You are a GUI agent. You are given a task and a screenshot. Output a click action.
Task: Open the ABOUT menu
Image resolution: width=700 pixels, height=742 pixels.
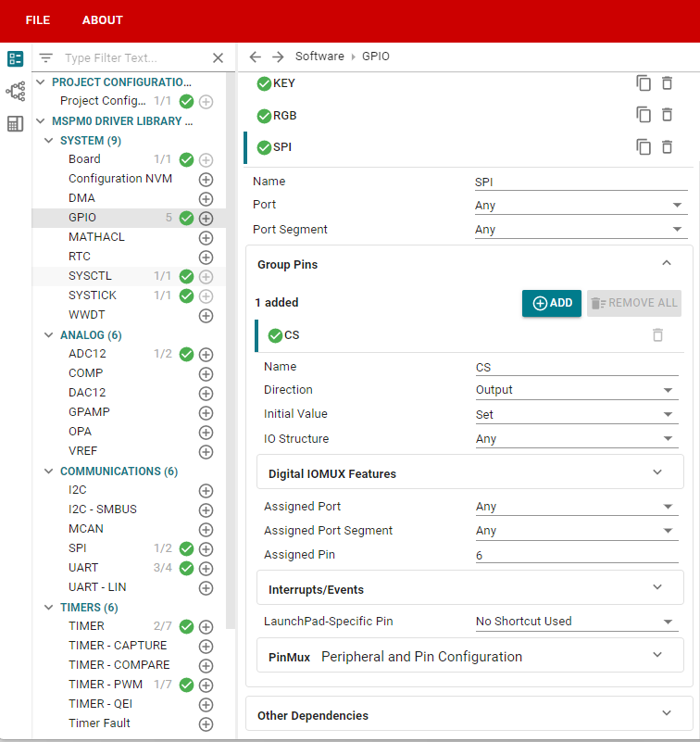(x=103, y=20)
